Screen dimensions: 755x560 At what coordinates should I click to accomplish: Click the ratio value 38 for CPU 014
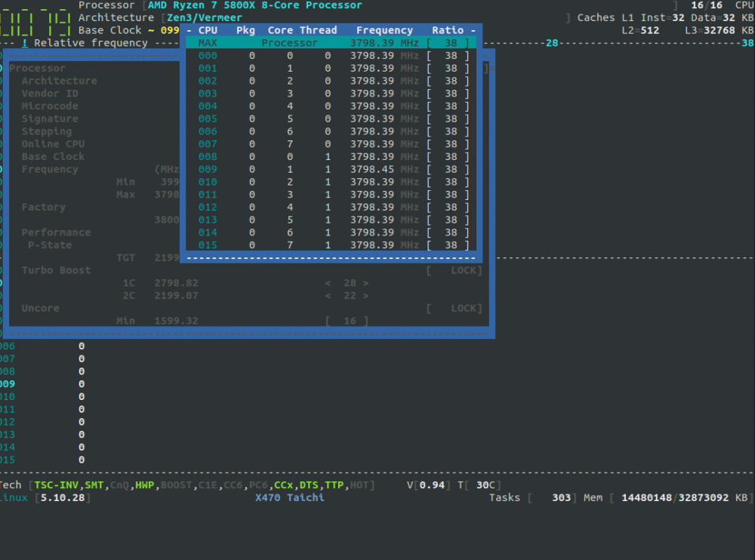click(x=451, y=232)
